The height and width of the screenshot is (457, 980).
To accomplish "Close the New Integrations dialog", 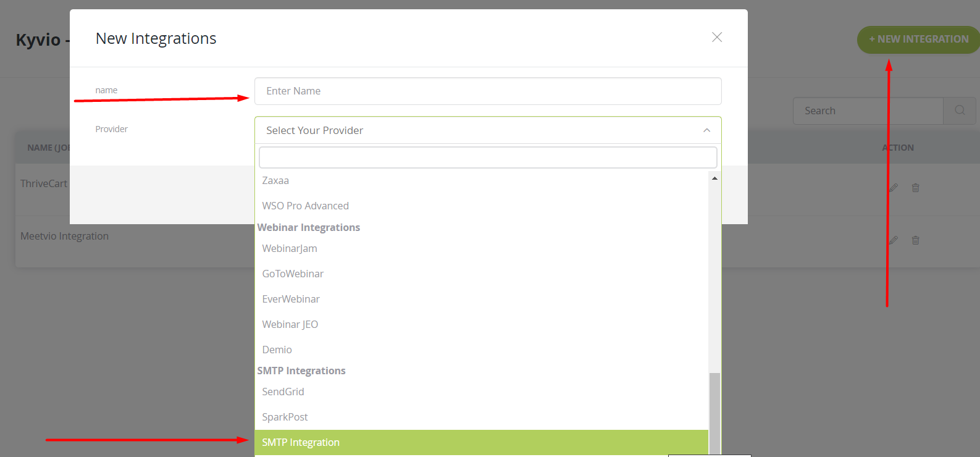I will (717, 37).
